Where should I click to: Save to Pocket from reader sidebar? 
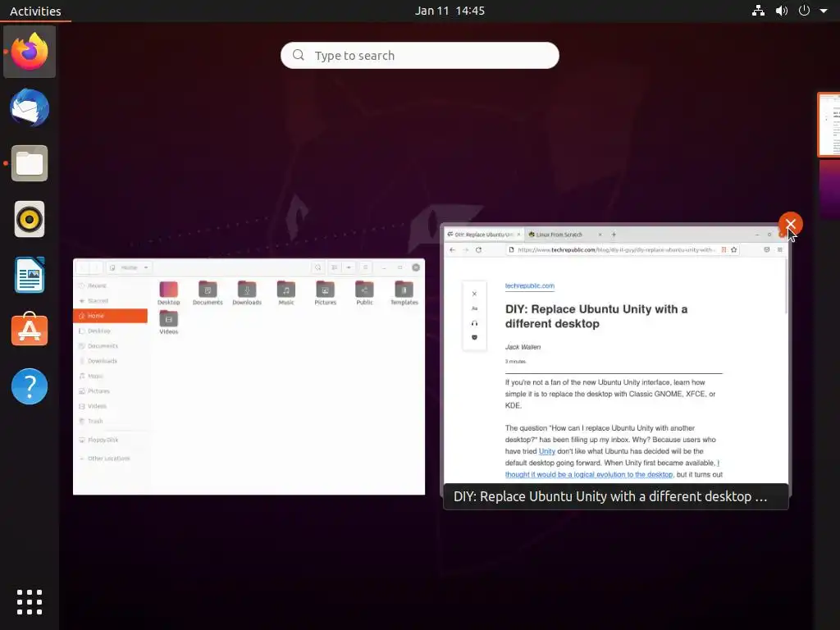coord(474,337)
